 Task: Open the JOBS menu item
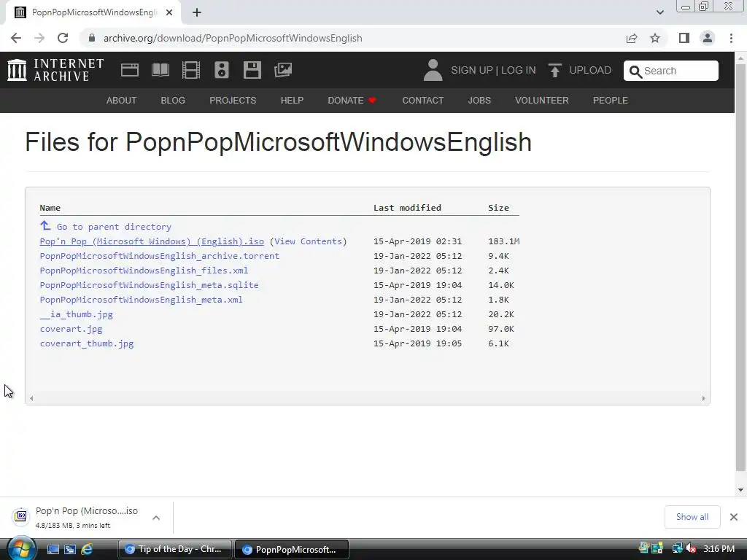[479, 101]
